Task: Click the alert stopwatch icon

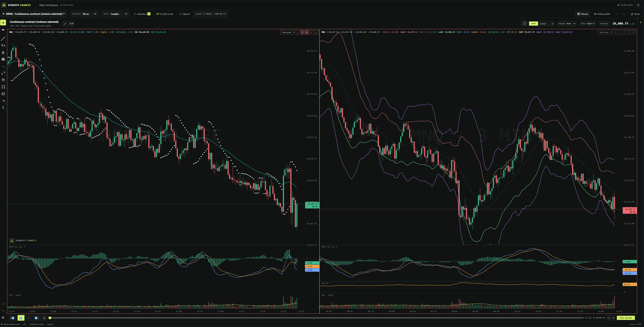Action: pyautogui.click(x=524, y=24)
